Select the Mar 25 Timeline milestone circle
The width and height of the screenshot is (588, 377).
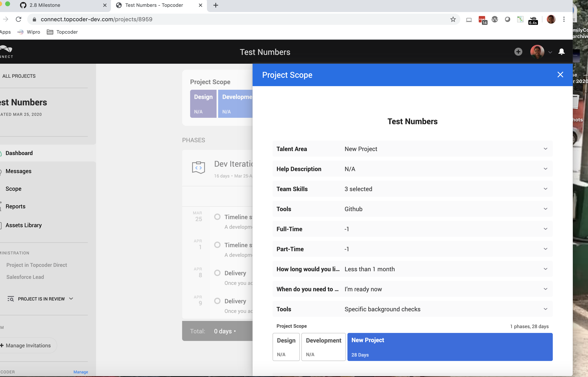point(217,217)
